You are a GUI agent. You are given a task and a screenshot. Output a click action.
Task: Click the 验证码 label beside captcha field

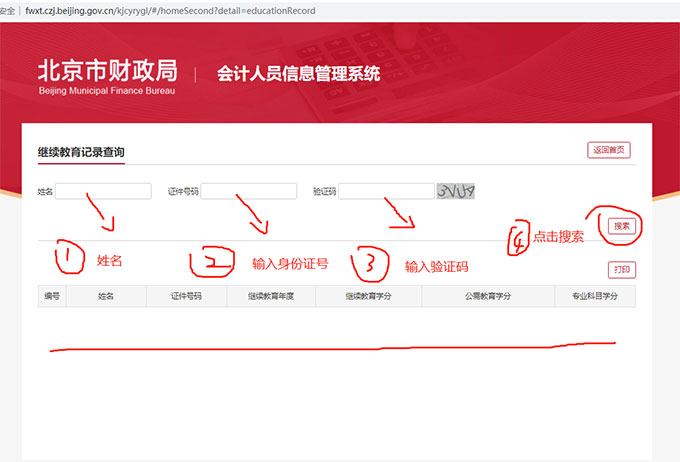click(x=324, y=191)
